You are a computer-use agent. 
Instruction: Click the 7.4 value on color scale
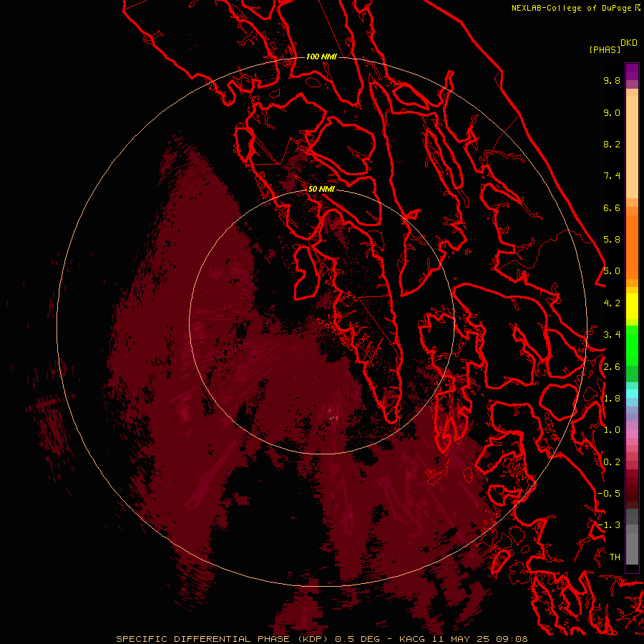pyautogui.click(x=612, y=176)
